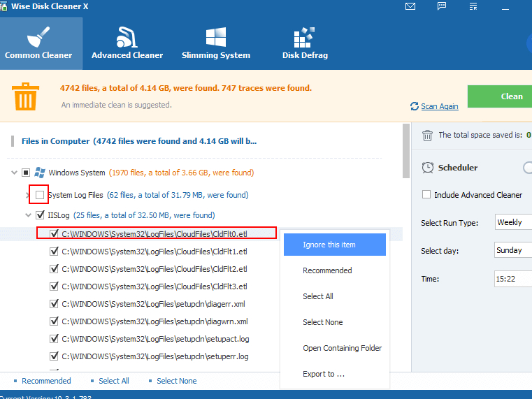Click the Scan Again link
Image resolution: width=532 pixels, height=399 pixels.
pyautogui.click(x=440, y=106)
